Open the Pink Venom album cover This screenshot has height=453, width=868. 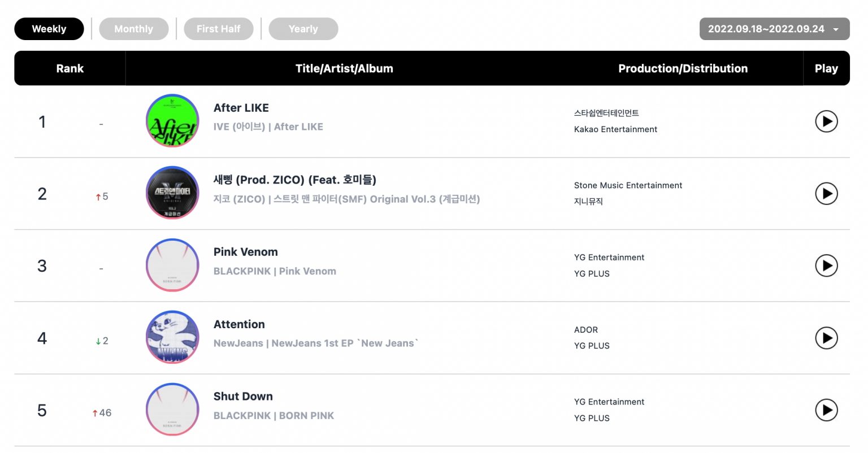(x=172, y=265)
